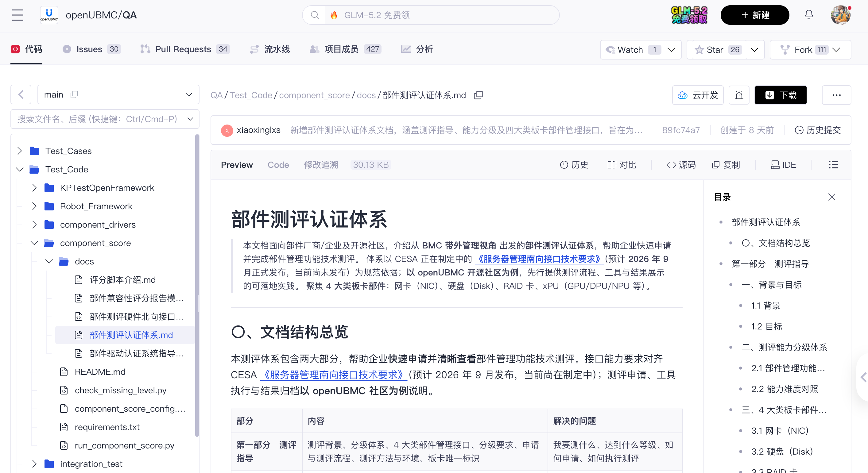This screenshot has height=473, width=868.
Task: Open xiaoxinglxs author avatar
Action: pos(227,130)
